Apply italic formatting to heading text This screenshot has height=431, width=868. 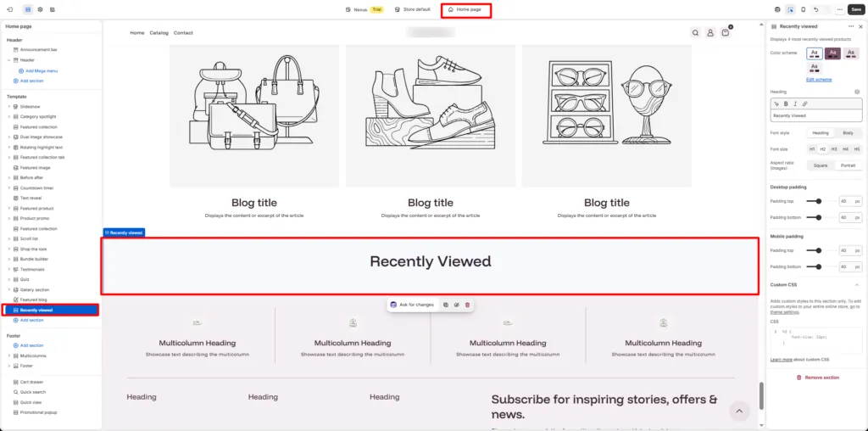[795, 104]
